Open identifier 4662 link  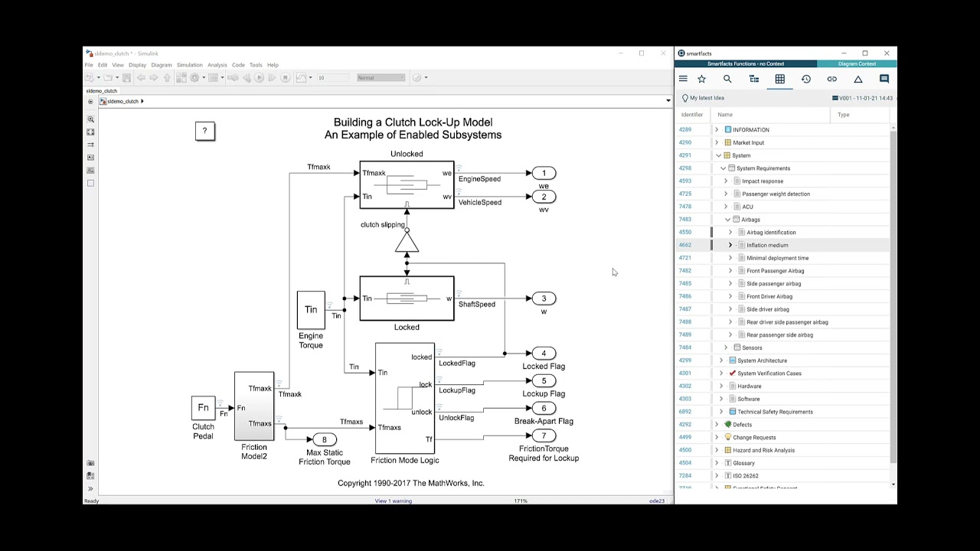pyautogui.click(x=684, y=245)
